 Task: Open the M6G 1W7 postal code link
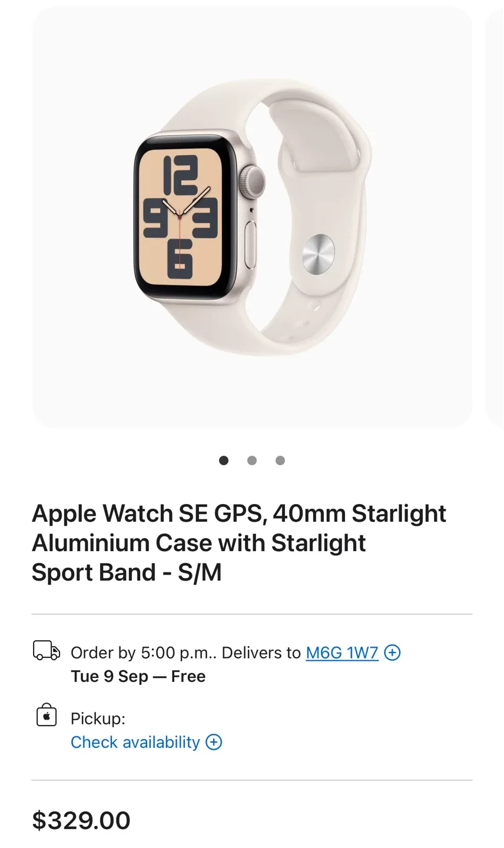click(x=341, y=652)
